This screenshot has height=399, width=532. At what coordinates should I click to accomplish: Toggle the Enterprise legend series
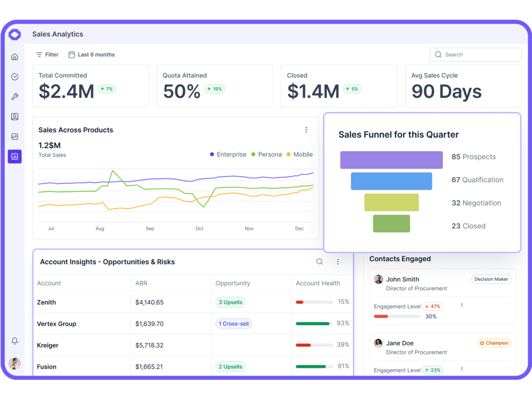(x=228, y=154)
